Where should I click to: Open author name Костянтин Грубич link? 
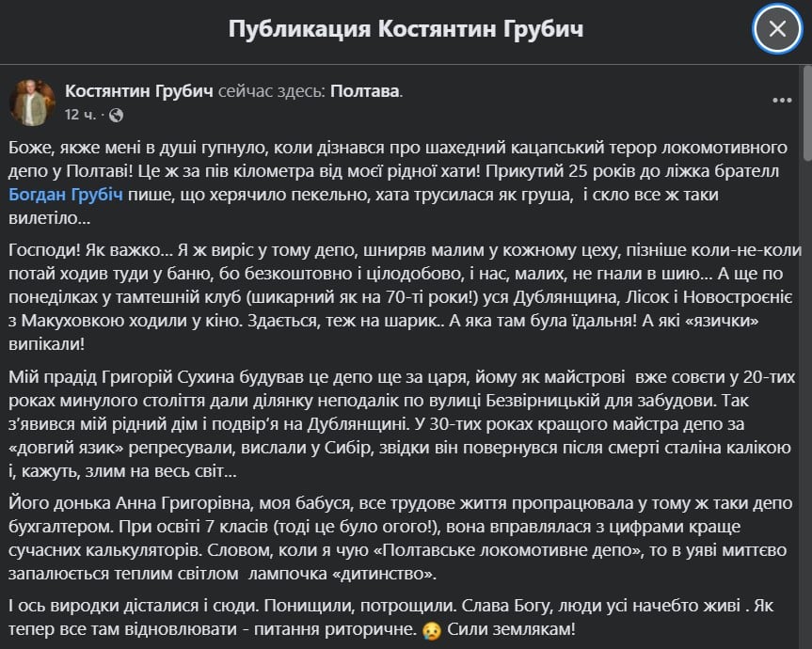pyautogui.click(x=139, y=91)
